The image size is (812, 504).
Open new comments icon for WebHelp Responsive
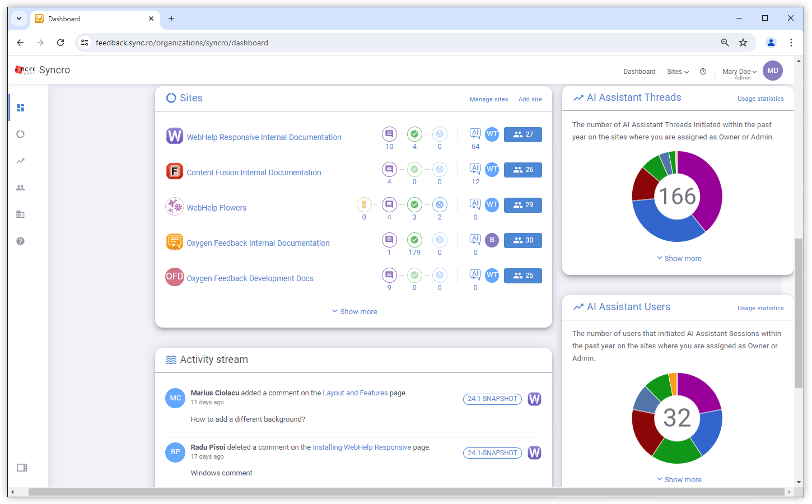(x=389, y=134)
